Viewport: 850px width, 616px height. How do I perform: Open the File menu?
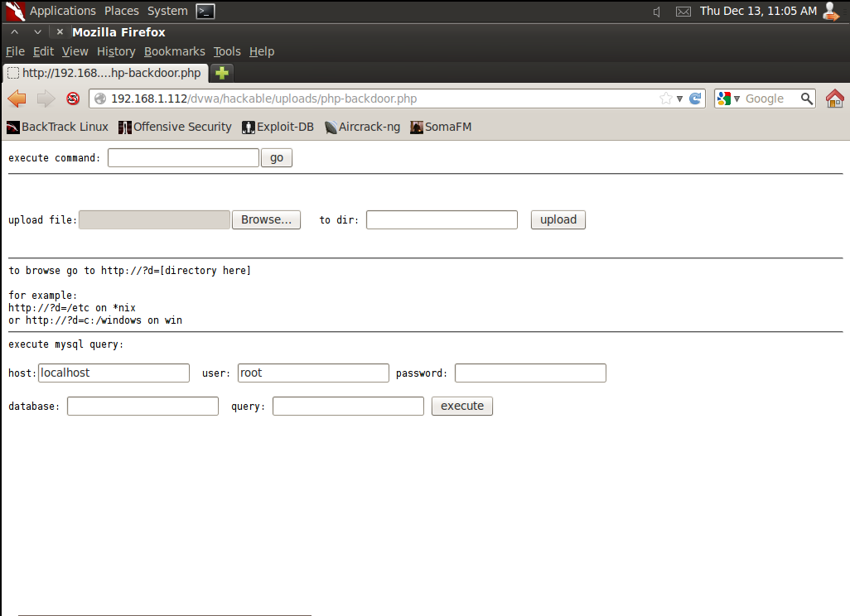pos(15,51)
